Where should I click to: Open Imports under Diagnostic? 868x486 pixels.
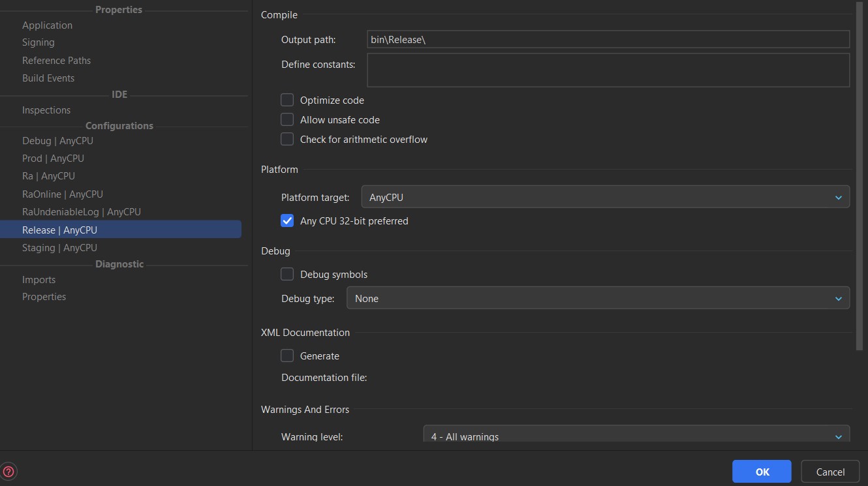click(x=39, y=279)
